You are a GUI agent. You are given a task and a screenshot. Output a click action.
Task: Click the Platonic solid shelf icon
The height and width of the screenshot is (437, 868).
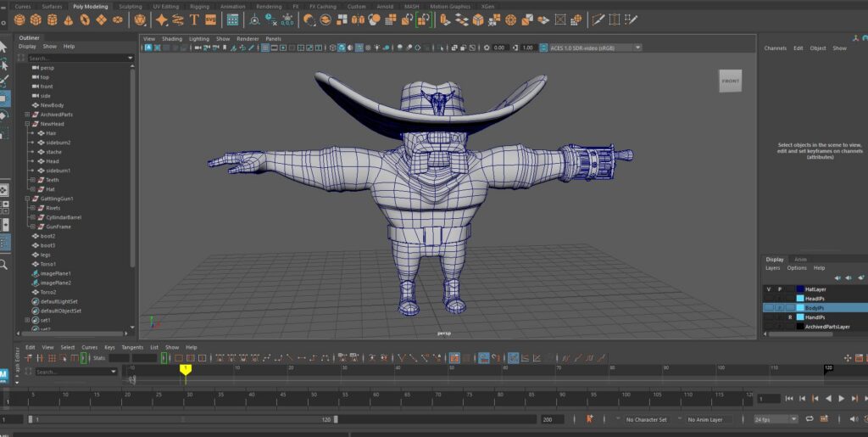click(x=140, y=20)
